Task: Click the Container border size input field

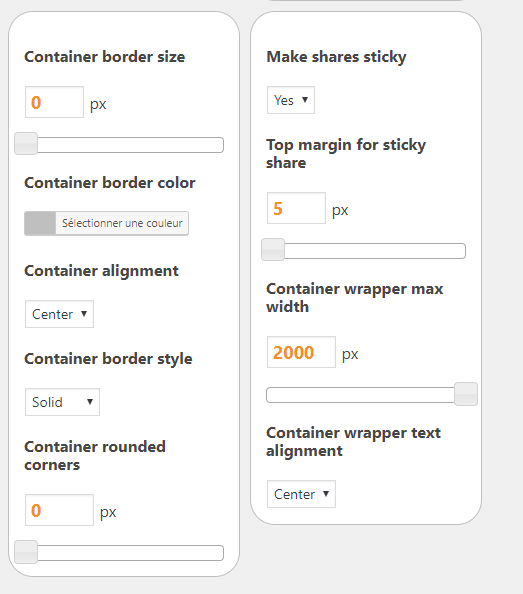Action: tap(54, 102)
